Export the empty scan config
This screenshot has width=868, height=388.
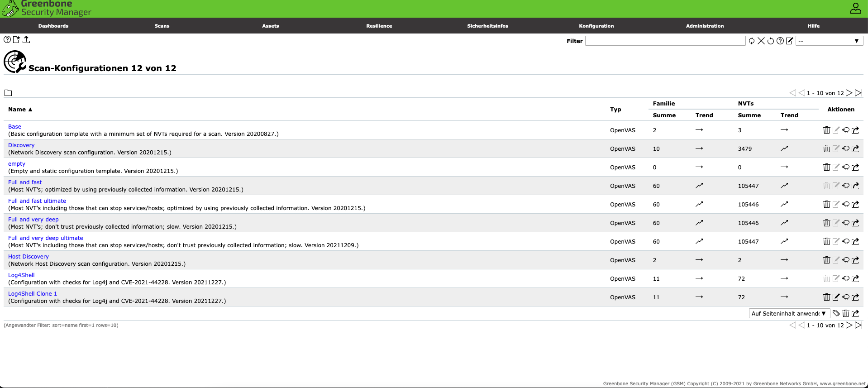pos(855,168)
